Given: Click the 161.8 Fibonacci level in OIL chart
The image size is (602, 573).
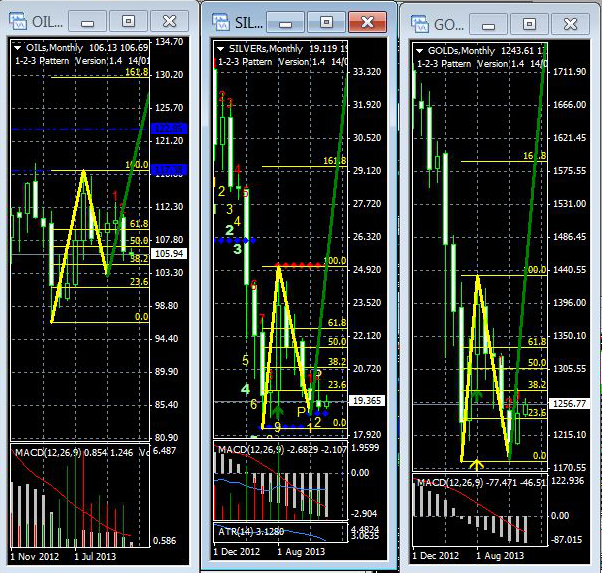Looking at the screenshot, I should [x=137, y=72].
